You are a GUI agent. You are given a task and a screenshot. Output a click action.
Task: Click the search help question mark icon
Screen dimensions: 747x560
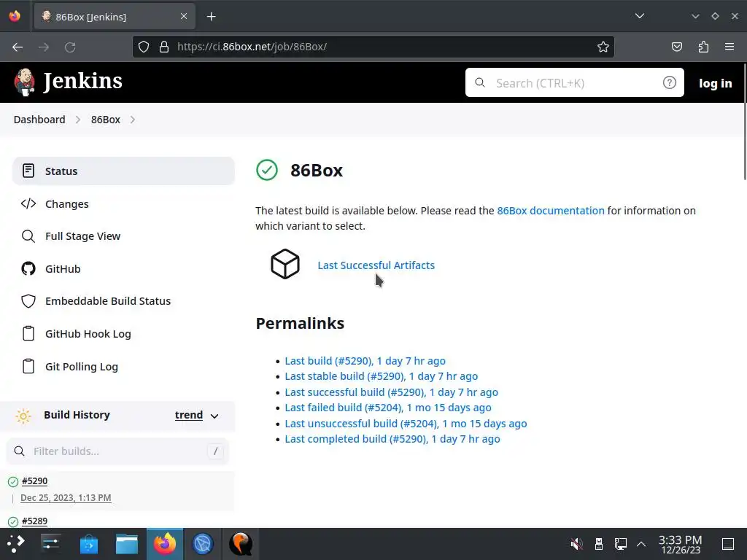coord(670,83)
